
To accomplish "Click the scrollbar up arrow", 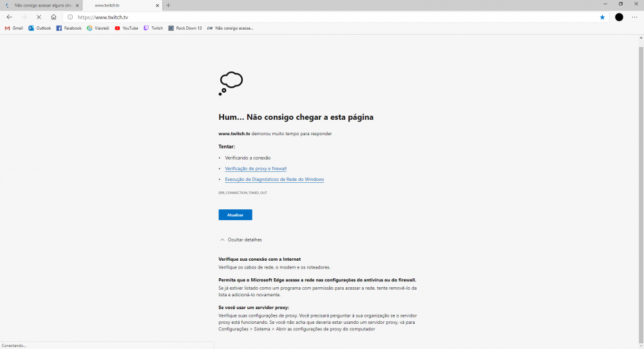I will (641, 38).
